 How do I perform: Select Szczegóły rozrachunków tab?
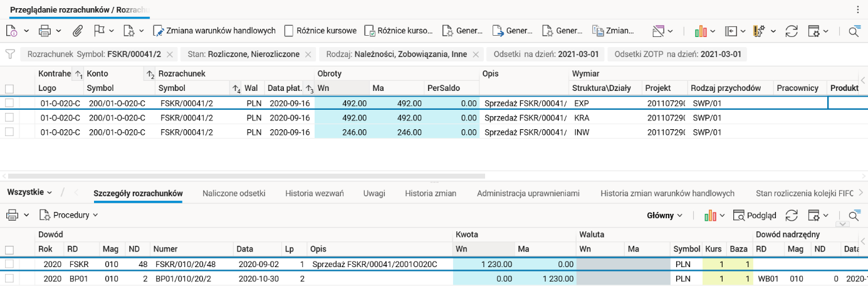coord(138,193)
